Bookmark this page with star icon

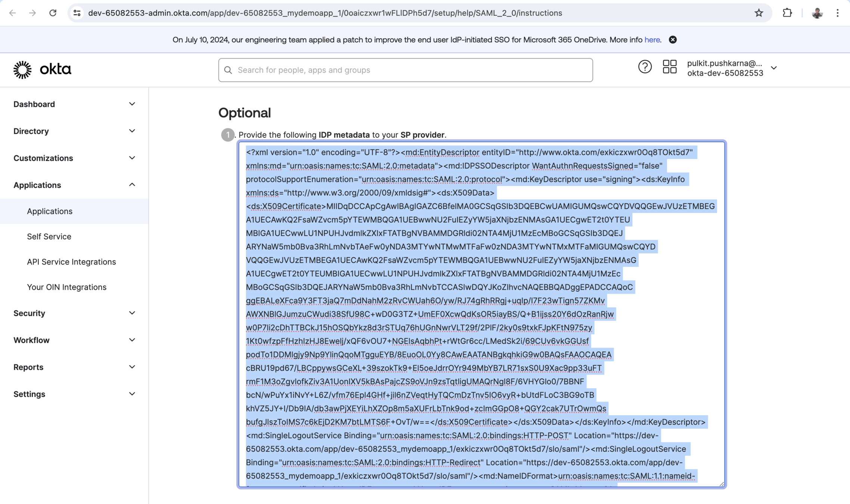pyautogui.click(x=759, y=13)
